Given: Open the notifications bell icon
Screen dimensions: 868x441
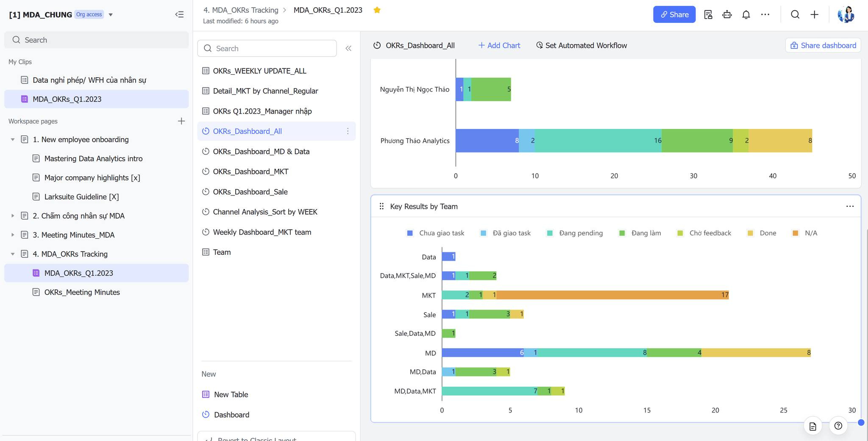Looking at the screenshot, I should tap(746, 14).
